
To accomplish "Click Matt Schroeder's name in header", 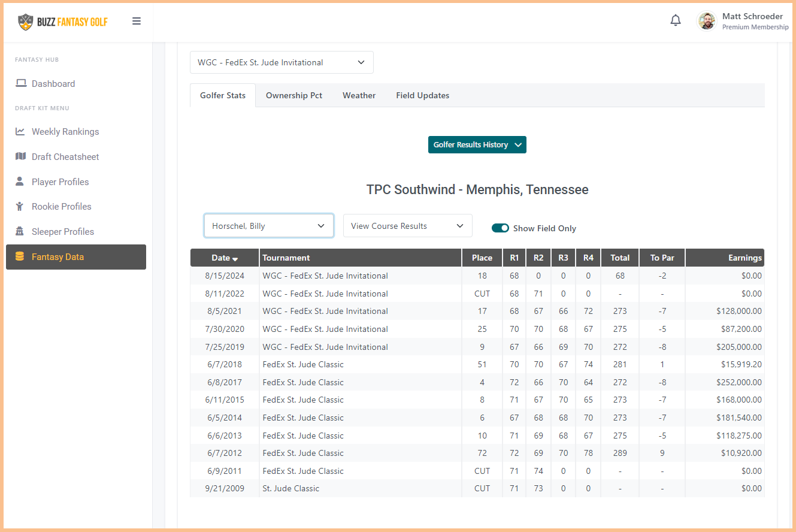I will [752, 16].
